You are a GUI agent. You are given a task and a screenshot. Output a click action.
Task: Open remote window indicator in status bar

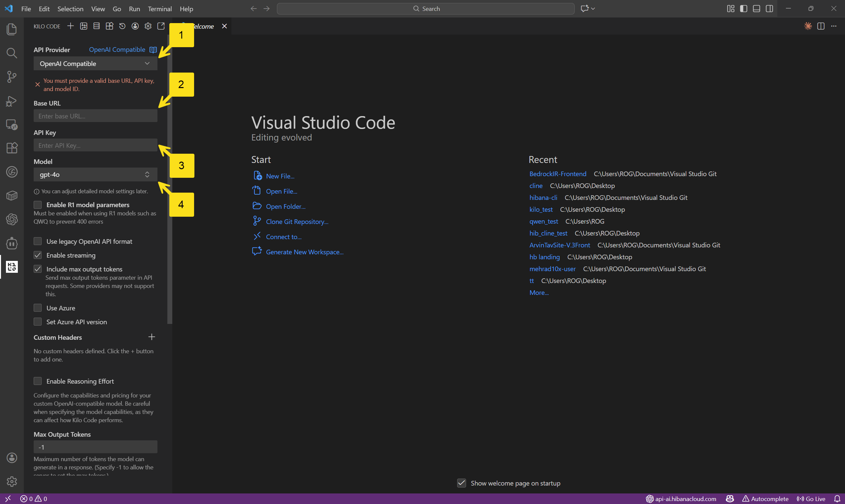pos(8,499)
